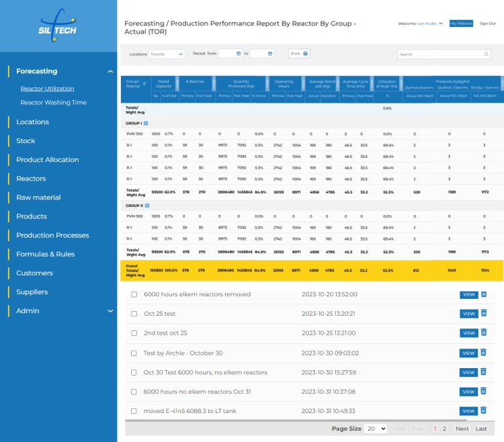Click the My Website button

pos(461,24)
